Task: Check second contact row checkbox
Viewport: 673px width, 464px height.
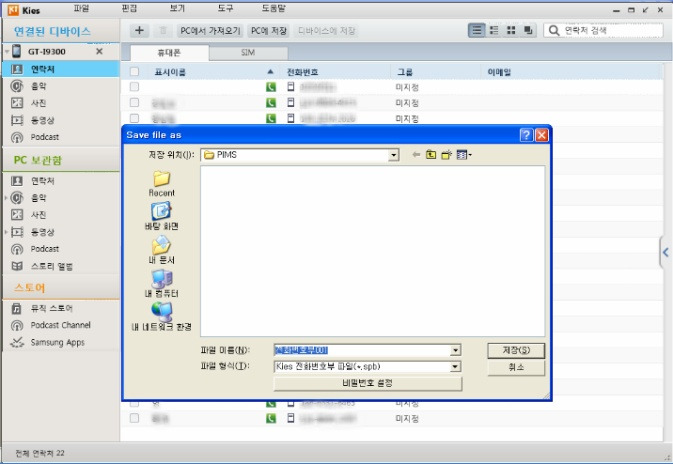Action: tap(134, 103)
